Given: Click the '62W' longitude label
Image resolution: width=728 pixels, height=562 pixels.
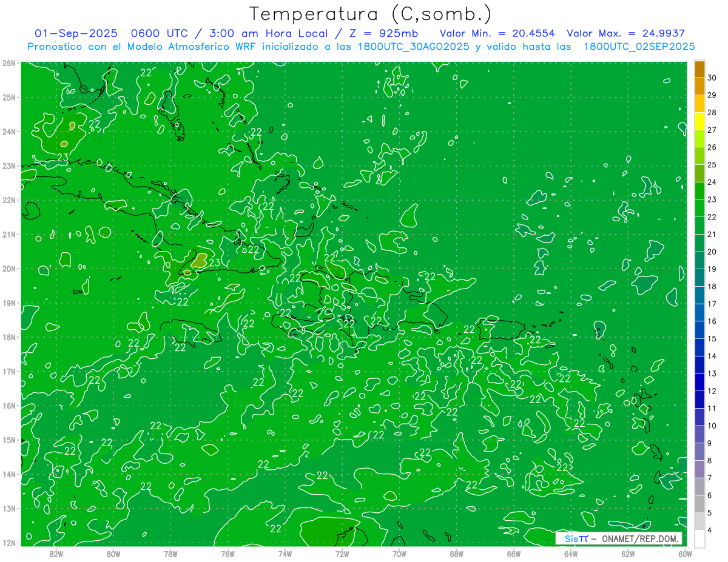Looking at the screenshot, I should click(627, 554).
